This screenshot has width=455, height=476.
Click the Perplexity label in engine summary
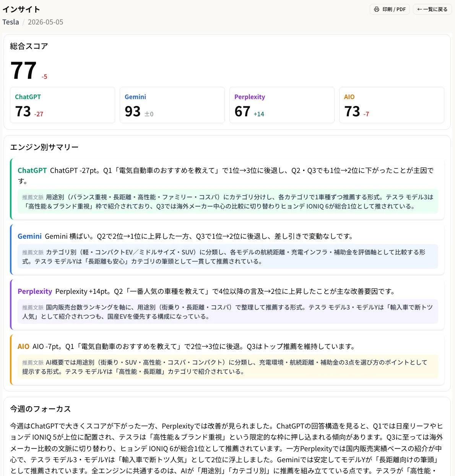click(35, 291)
